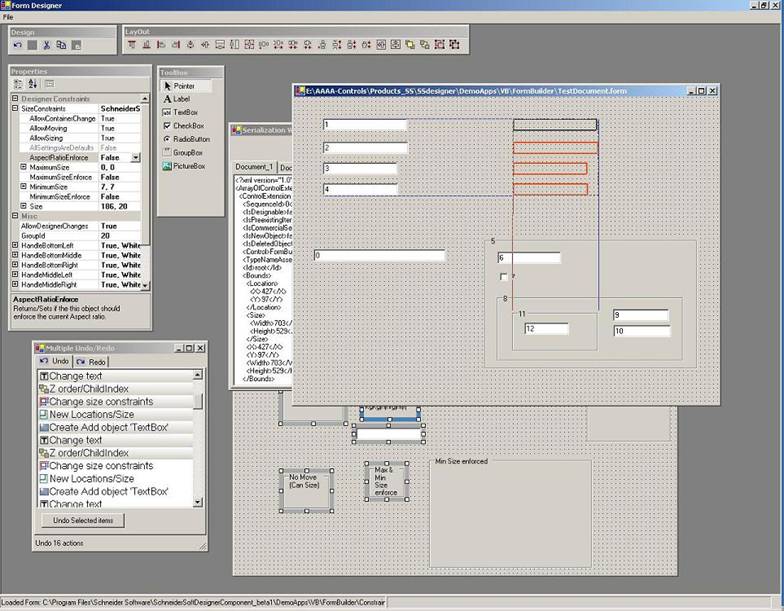Select the CheckBox tool in ToolBox
The height and width of the screenshot is (611, 784).
pos(183,126)
